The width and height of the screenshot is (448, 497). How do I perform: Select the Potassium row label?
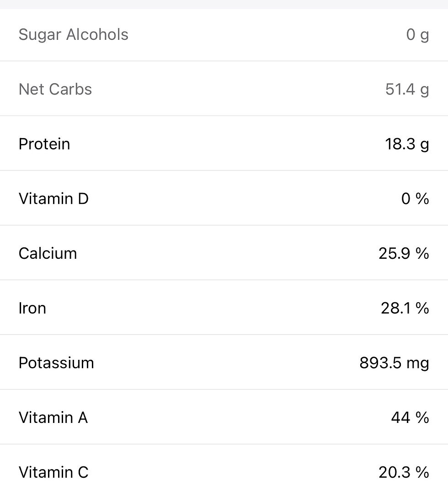56,363
